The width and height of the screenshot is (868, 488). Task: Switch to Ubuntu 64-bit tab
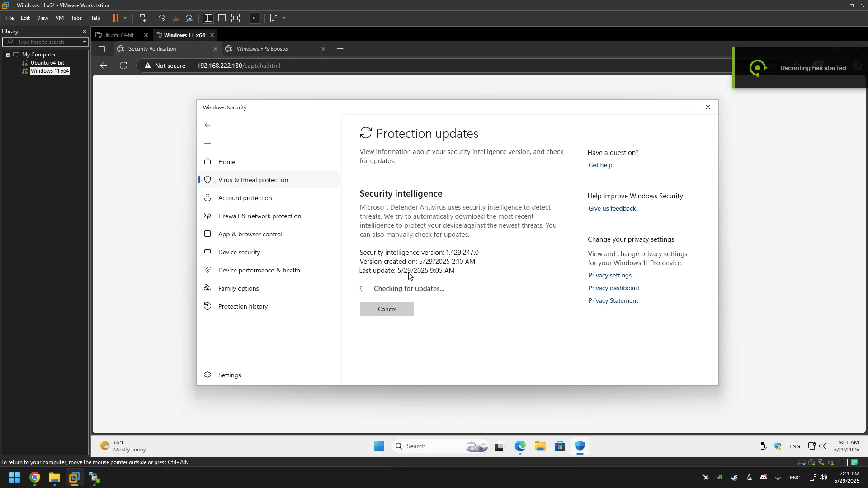point(118,35)
